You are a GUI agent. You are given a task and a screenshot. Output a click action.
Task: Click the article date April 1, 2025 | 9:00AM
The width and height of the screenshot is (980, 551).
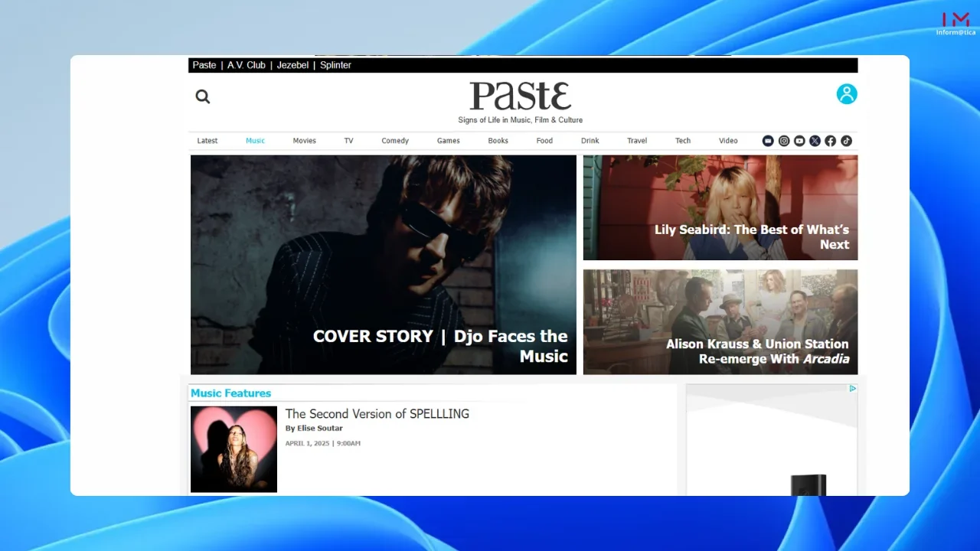tap(323, 444)
